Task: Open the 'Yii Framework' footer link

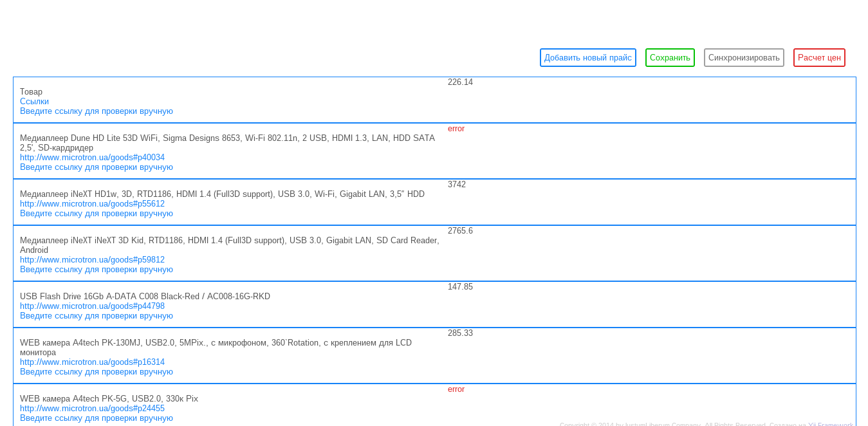Action: click(831, 424)
